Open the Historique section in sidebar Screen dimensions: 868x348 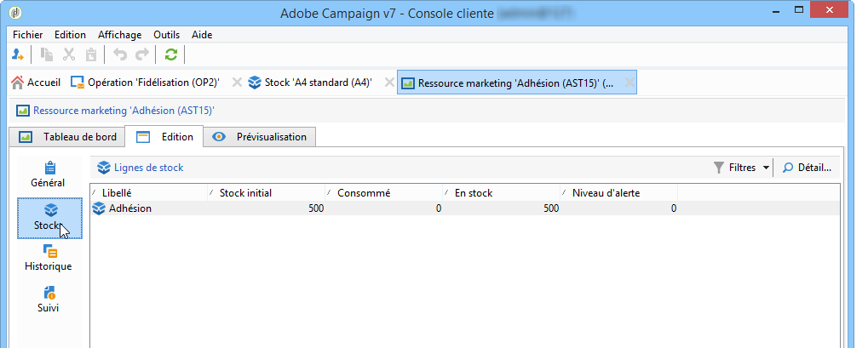[49, 258]
